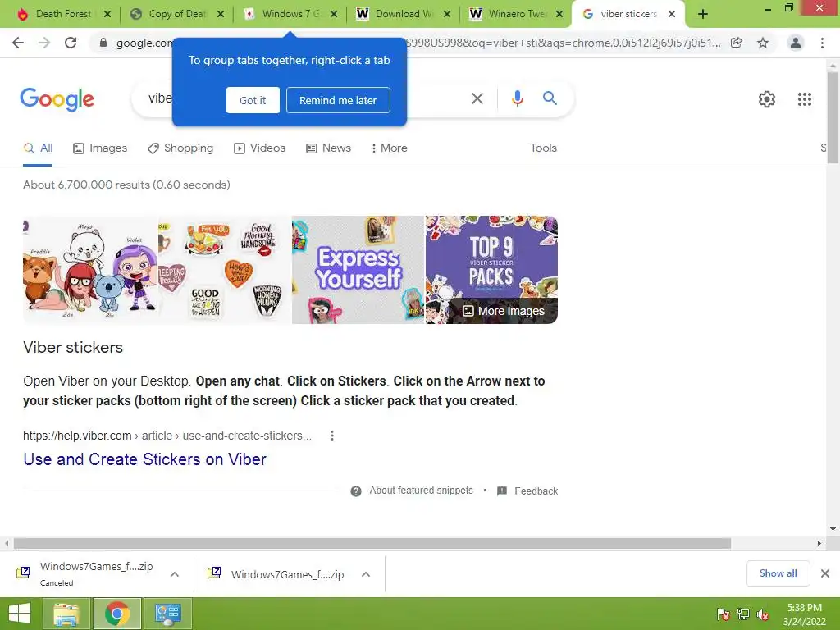Viewport: 840px width, 630px height.
Task: Click the muted volume tray icon
Action: (x=763, y=615)
